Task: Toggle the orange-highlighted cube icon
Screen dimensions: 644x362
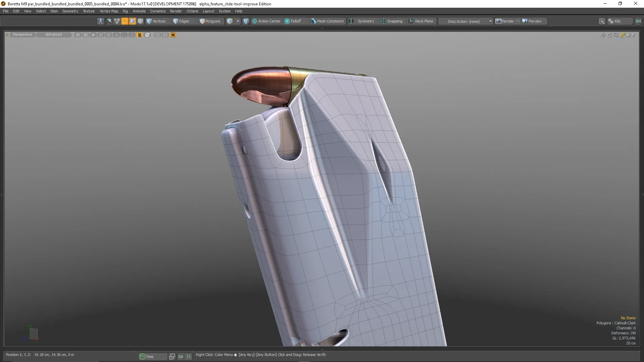Action: coord(132,21)
